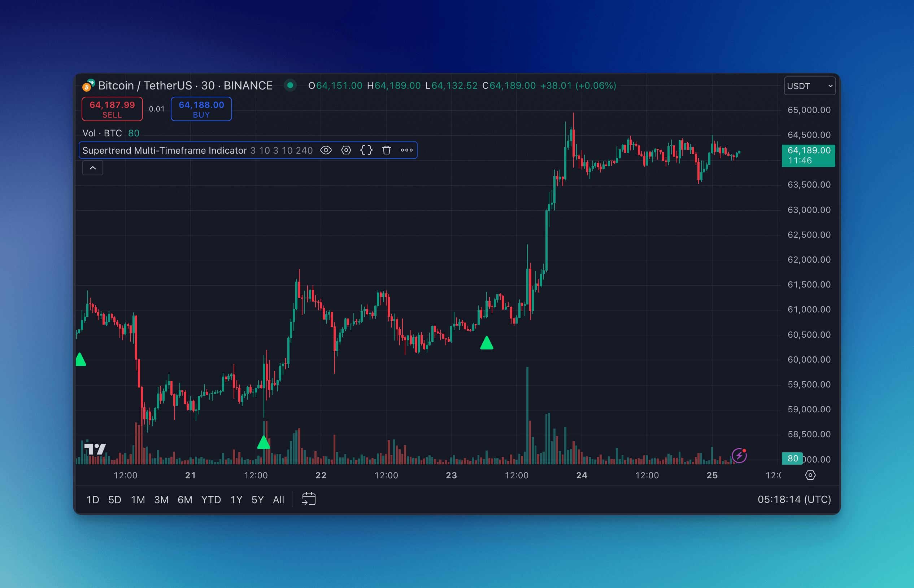This screenshot has height=588, width=914.
Task: Remove Supertrend indicator with trash icon
Action: click(x=386, y=150)
